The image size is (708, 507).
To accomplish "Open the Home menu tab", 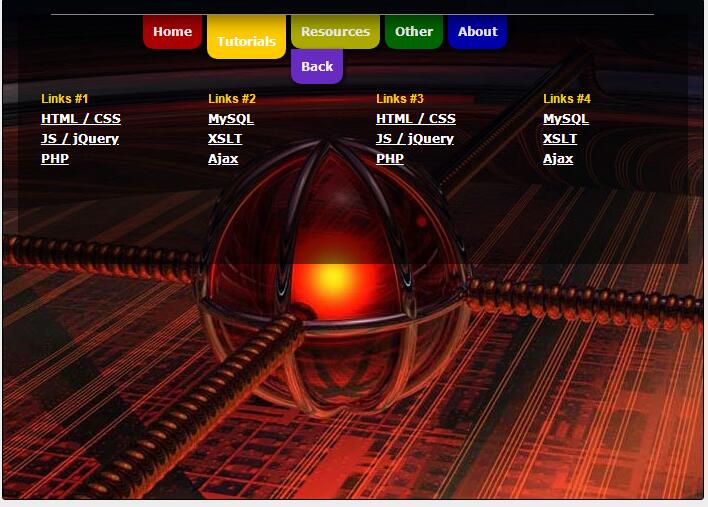I will tap(172, 31).
